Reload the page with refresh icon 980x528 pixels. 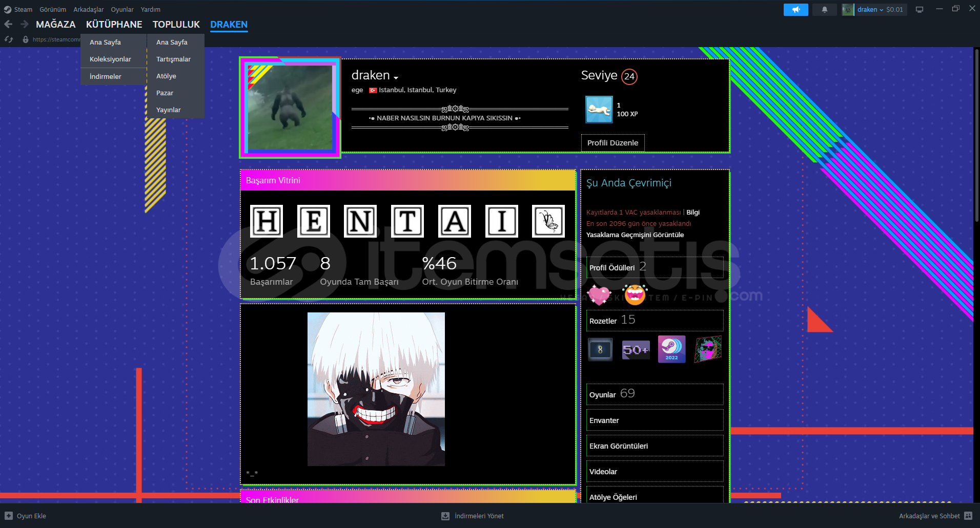point(9,39)
